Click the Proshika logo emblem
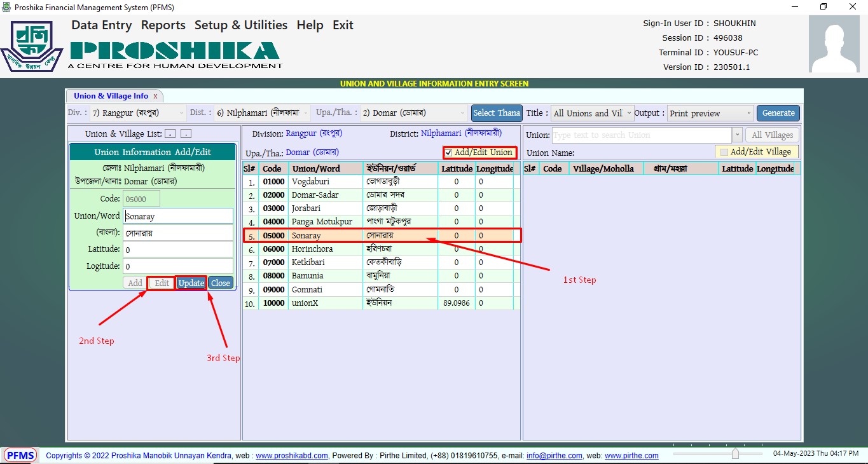The width and height of the screenshot is (868, 464). 32,46
